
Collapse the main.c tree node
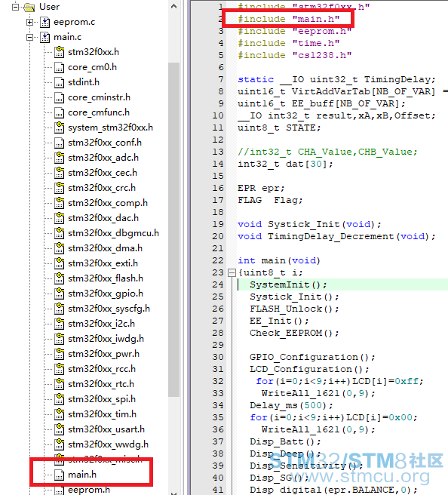pyautogui.click(x=29, y=37)
